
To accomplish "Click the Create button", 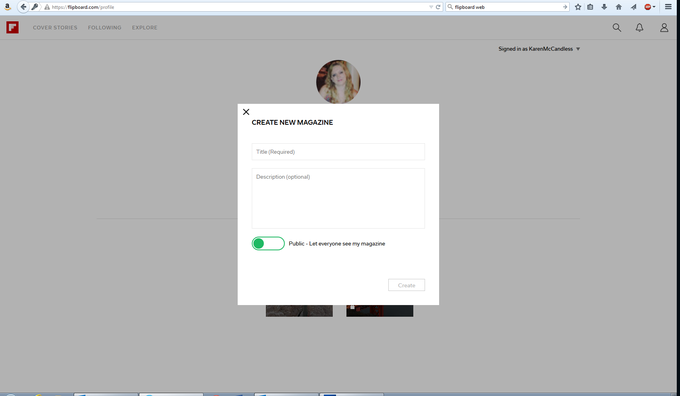I will pyautogui.click(x=406, y=285).
